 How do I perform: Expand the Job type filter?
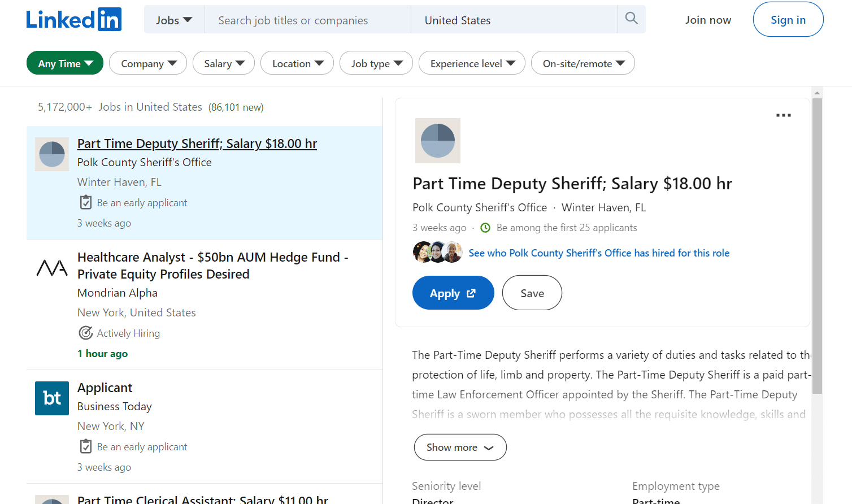[376, 63]
